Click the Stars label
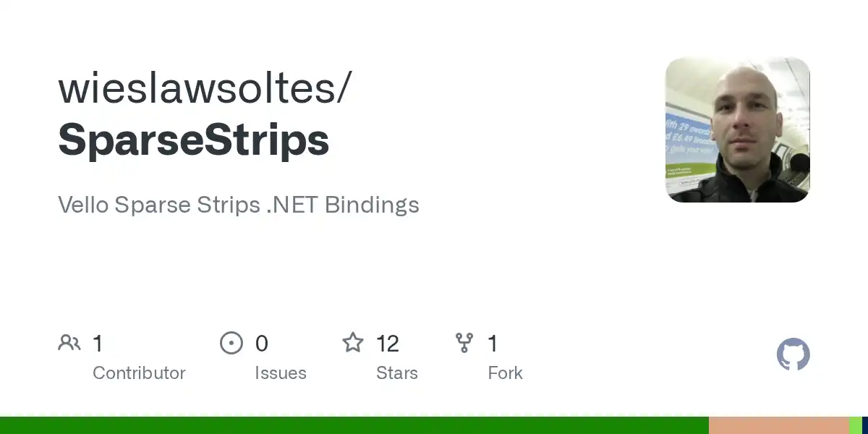Viewport: 868px width, 434px height. pos(397,373)
